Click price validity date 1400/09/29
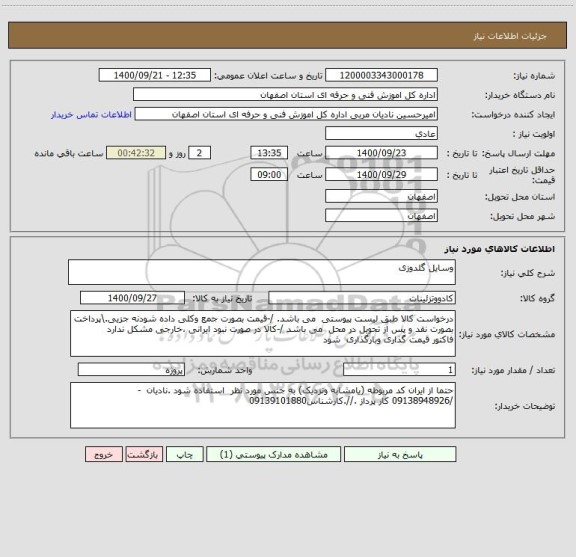 (381, 175)
